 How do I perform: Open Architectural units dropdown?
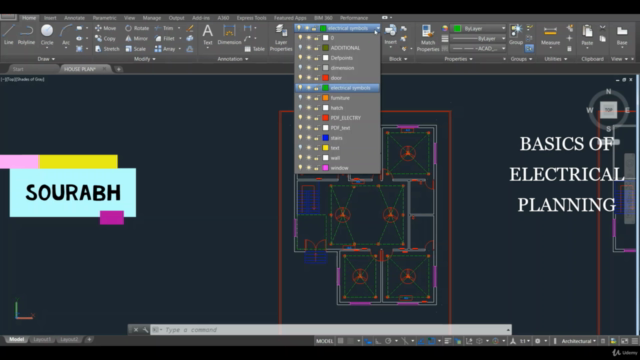[578, 341]
